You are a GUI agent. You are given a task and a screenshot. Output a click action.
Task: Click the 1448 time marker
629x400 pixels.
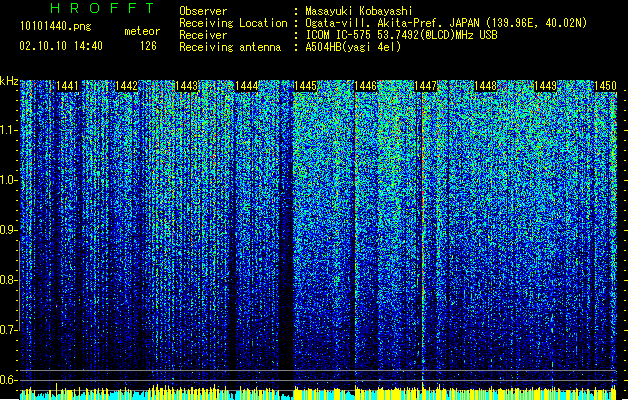tap(485, 86)
